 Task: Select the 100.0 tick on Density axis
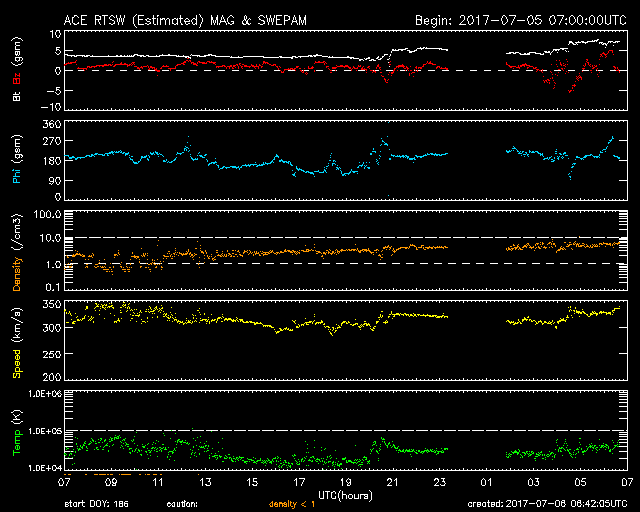[47, 214]
